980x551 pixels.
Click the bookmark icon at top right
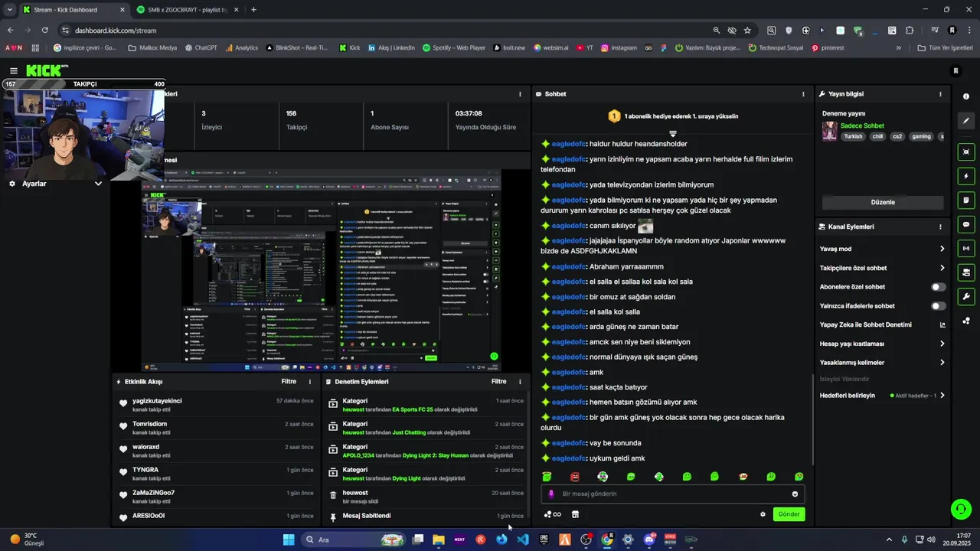click(955, 70)
